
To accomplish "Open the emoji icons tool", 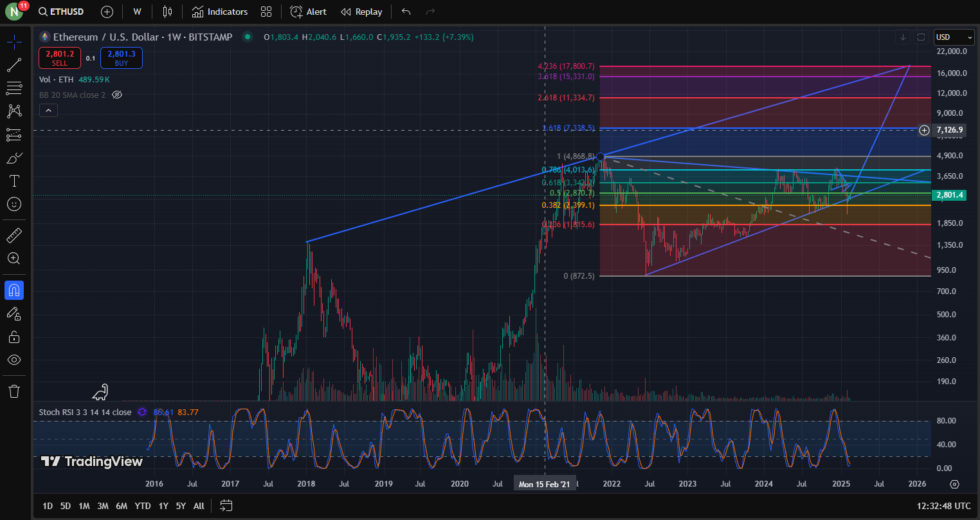I will (x=14, y=204).
